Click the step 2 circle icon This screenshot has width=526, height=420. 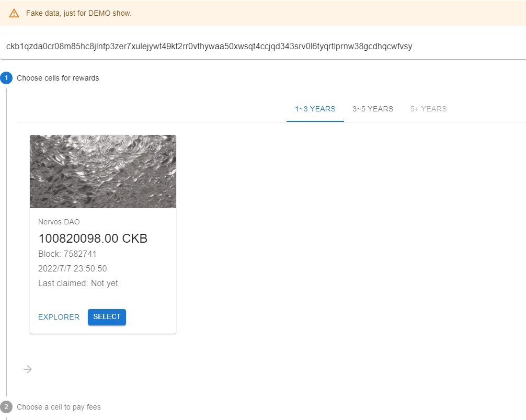click(x=6, y=407)
